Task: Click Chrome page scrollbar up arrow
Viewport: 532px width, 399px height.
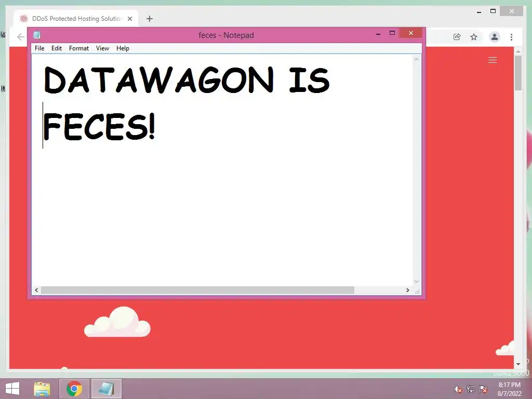Action: coord(518,51)
